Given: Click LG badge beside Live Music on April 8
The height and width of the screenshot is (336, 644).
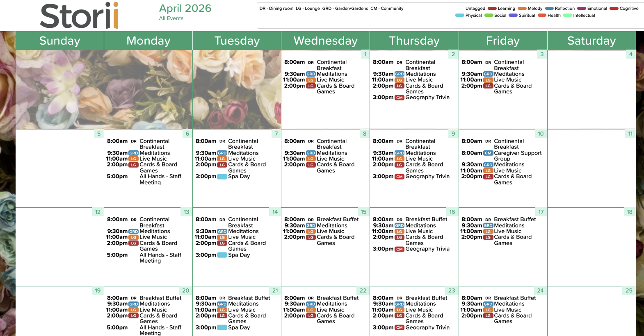Looking at the screenshot, I should [x=311, y=159].
